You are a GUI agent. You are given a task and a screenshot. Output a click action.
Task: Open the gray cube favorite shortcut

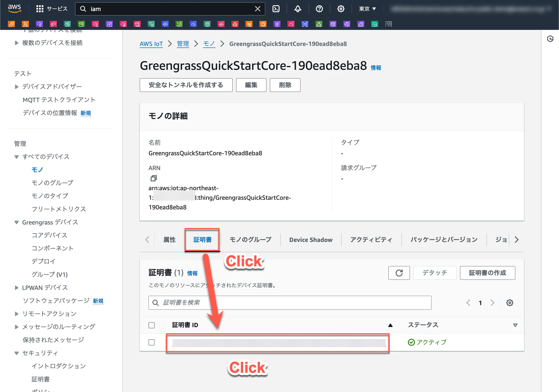click(389, 24)
